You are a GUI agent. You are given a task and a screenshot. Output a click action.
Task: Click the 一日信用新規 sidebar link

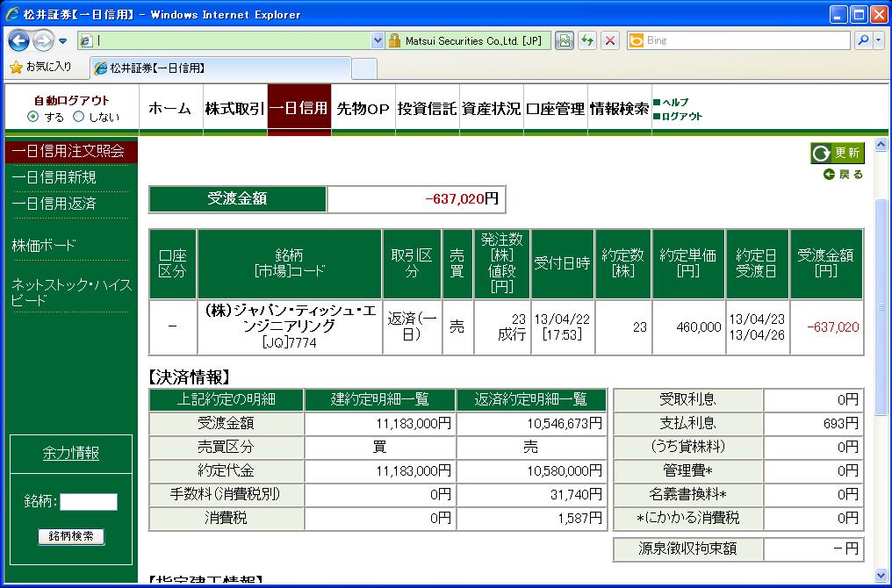(x=54, y=177)
